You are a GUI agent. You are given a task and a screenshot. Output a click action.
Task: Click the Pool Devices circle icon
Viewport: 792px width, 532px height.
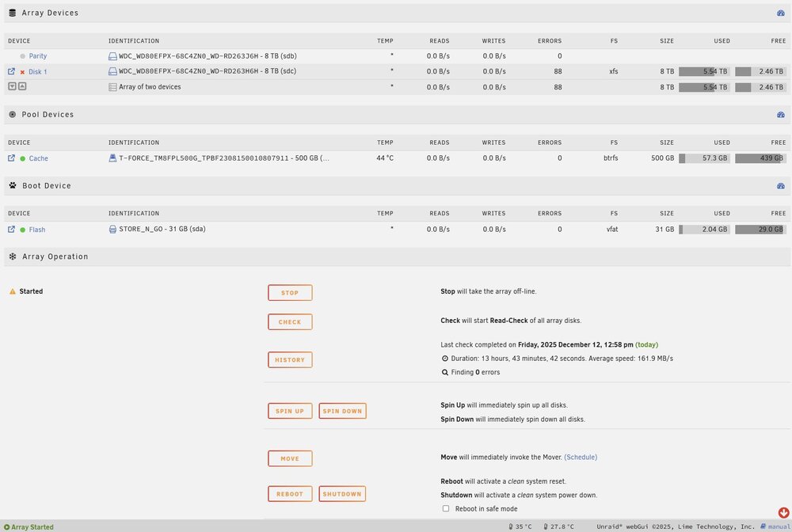pyautogui.click(x=13, y=115)
